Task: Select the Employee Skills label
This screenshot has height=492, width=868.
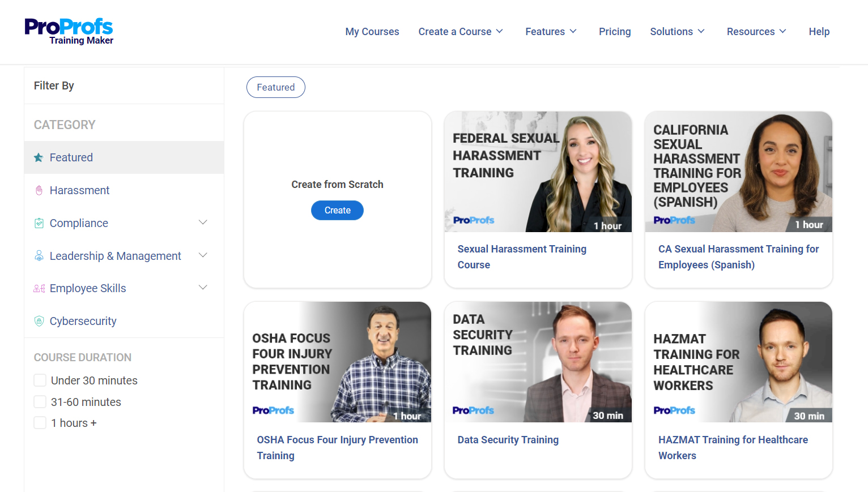Action: (x=88, y=288)
